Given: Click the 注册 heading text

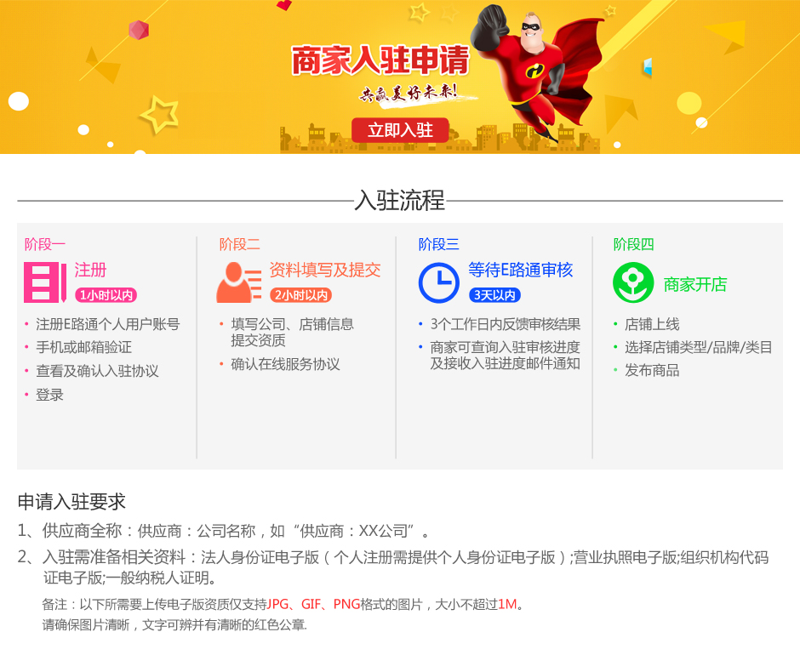Looking at the screenshot, I should (90, 270).
